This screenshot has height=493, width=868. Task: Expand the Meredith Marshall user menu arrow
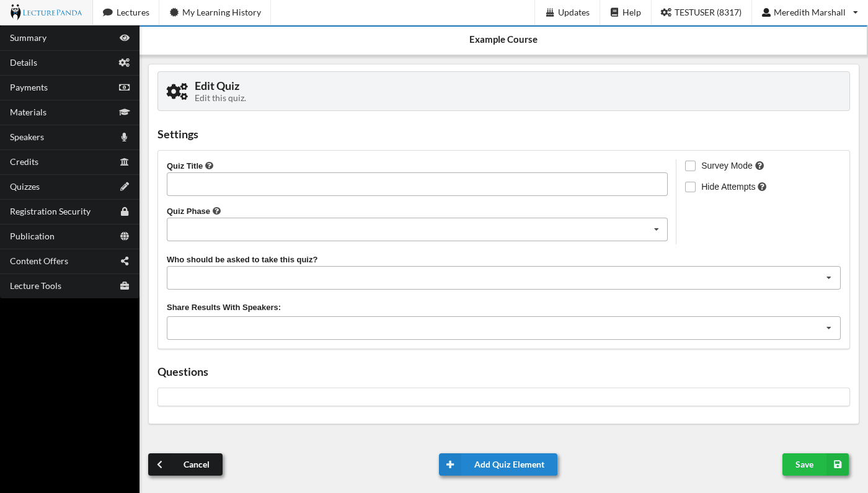(x=856, y=12)
